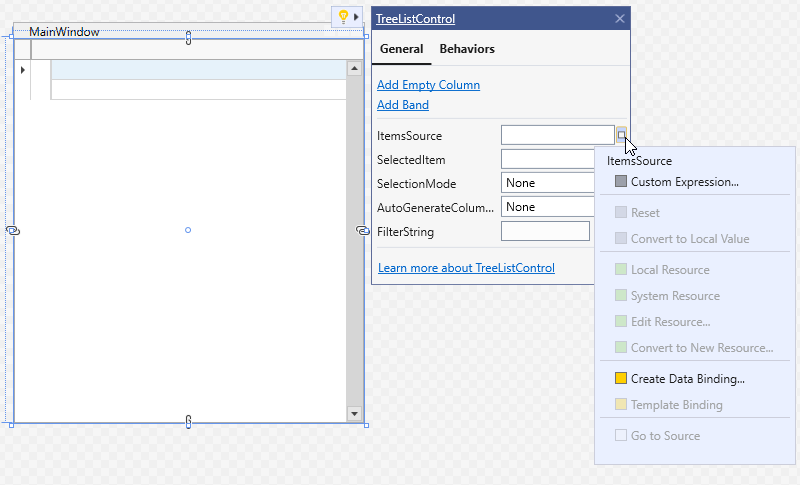800x485 pixels.
Task: Click the row indicator arrow in the grid
Action: [22, 70]
